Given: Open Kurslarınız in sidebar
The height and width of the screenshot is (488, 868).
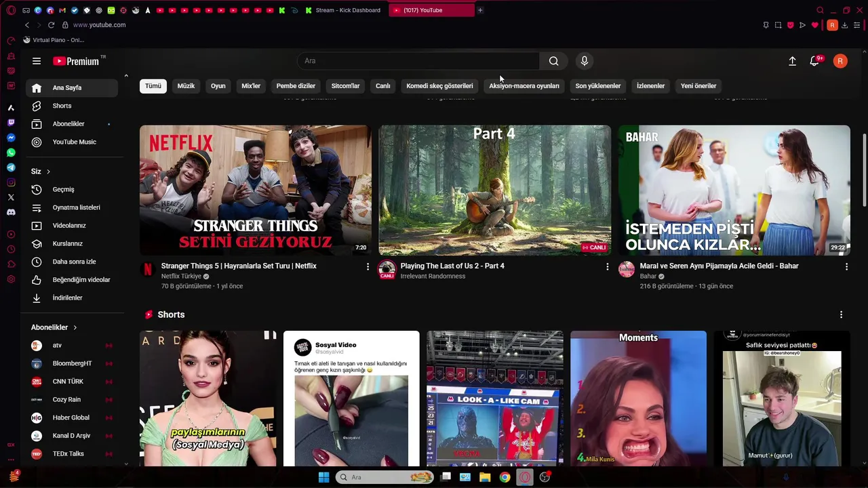Looking at the screenshot, I should [x=72, y=243].
